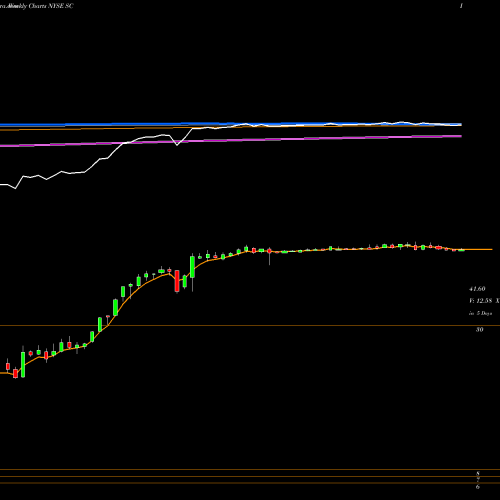Click the 6 label on the lower axis
Viewport: 500px width, 500px height.
[478, 487]
